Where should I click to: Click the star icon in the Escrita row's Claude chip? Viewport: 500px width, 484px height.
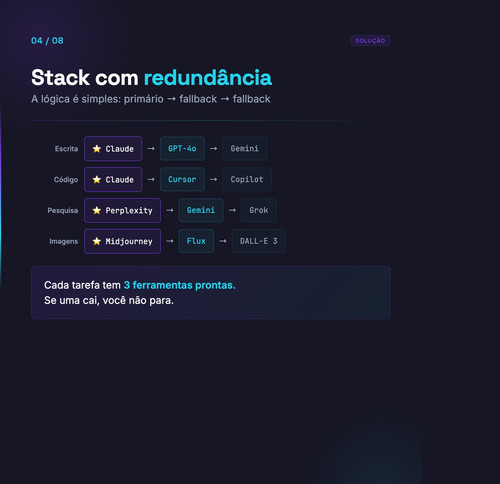(97, 149)
